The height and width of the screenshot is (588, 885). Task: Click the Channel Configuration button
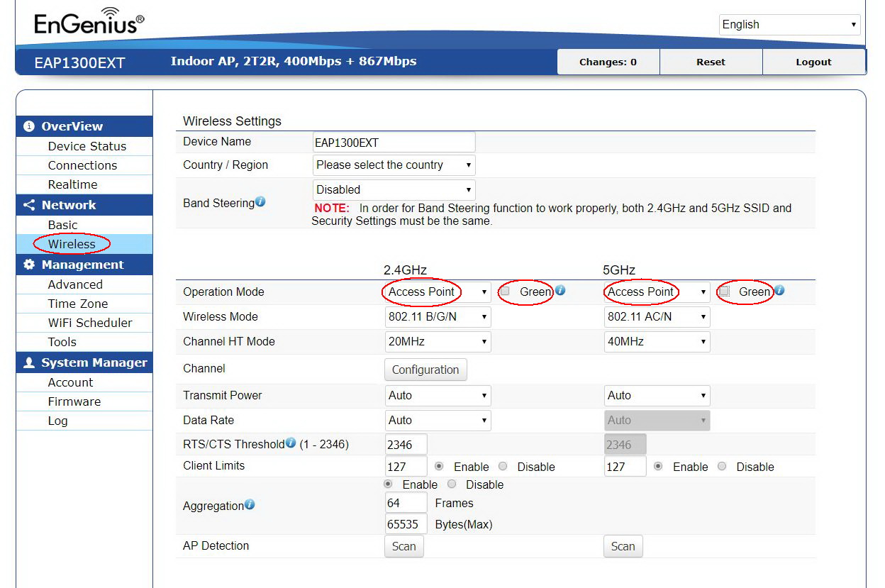[425, 370]
